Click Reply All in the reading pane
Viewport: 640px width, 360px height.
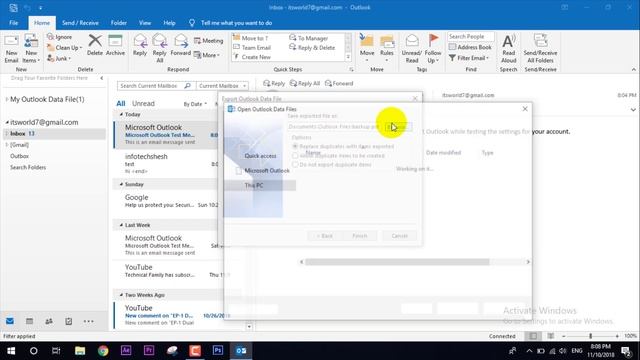click(x=304, y=83)
